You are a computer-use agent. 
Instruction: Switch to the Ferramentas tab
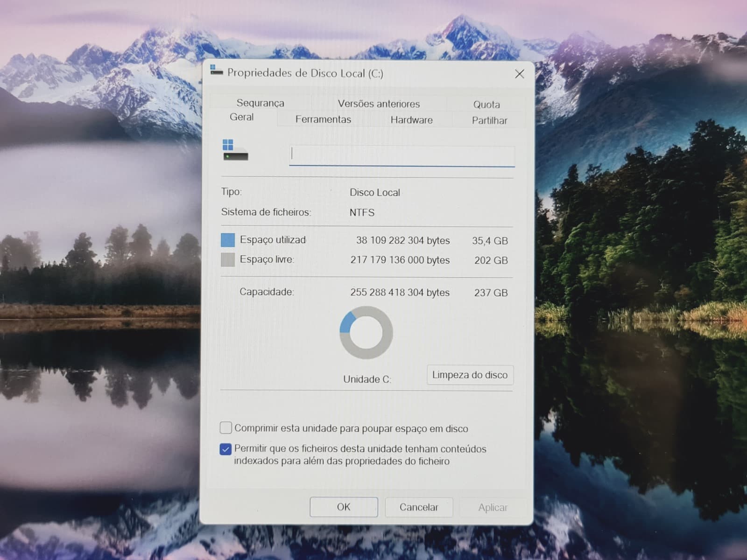(x=323, y=119)
